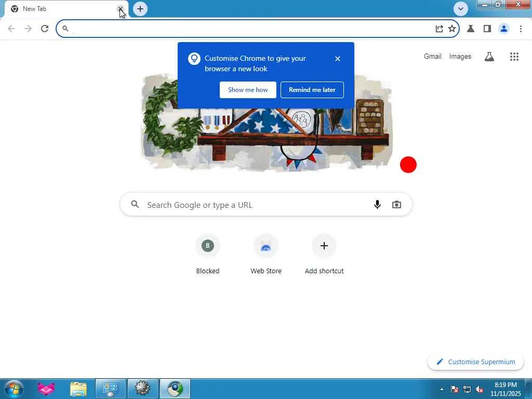This screenshot has height=399, width=532.
Task: Click the magnifier icon in the Google search box
Action: (x=135, y=204)
